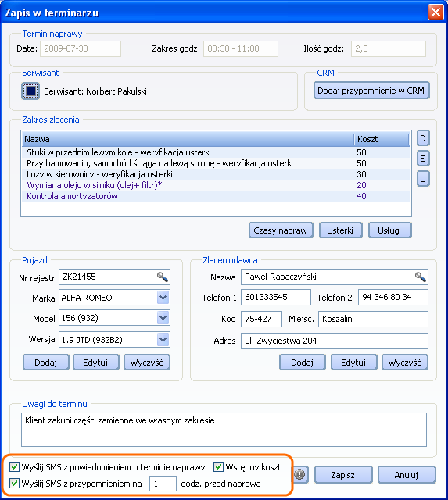Image resolution: width=448 pixels, height=500 pixels.
Task: Search vehicle by registration number magnifier
Action: (163, 277)
